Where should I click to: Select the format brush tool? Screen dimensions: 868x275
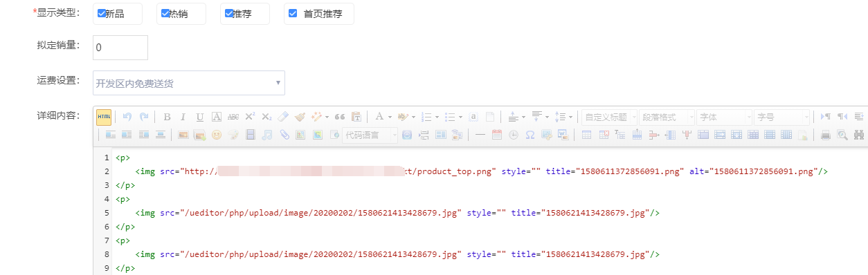pos(300,117)
